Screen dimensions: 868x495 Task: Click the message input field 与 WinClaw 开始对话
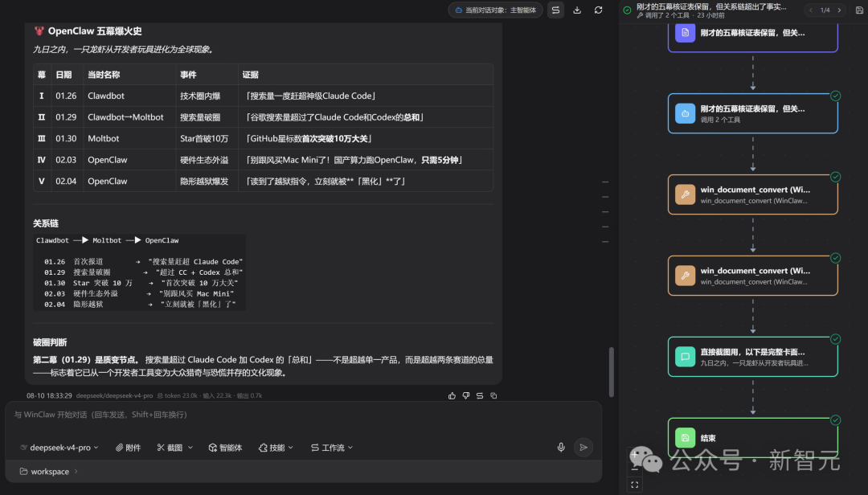(303, 415)
